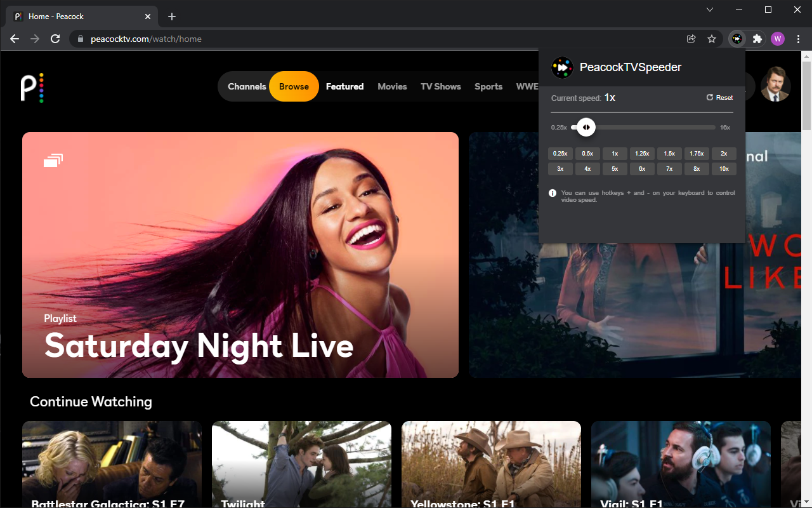Open the Peacock profile avatar
The image size is (812, 508).
point(775,86)
